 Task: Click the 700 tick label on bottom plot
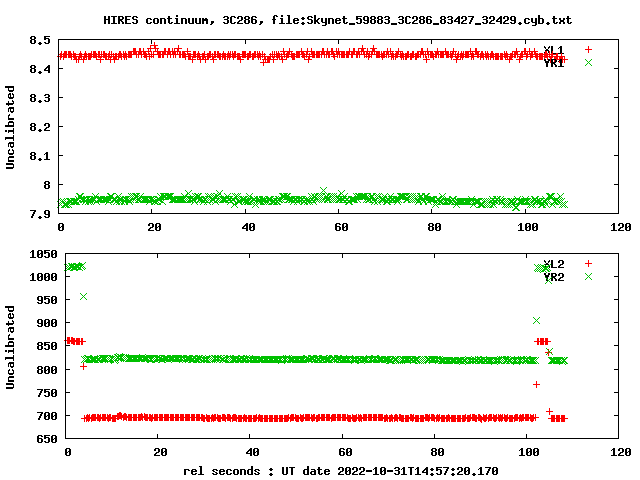(47, 416)
